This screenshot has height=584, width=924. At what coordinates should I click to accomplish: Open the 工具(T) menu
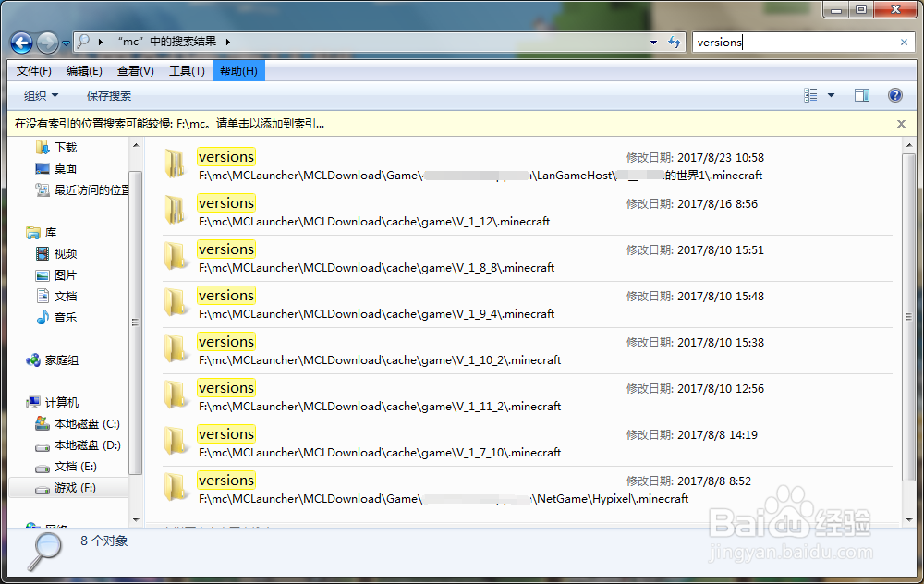pyautogui.click(x=187, y=71)
